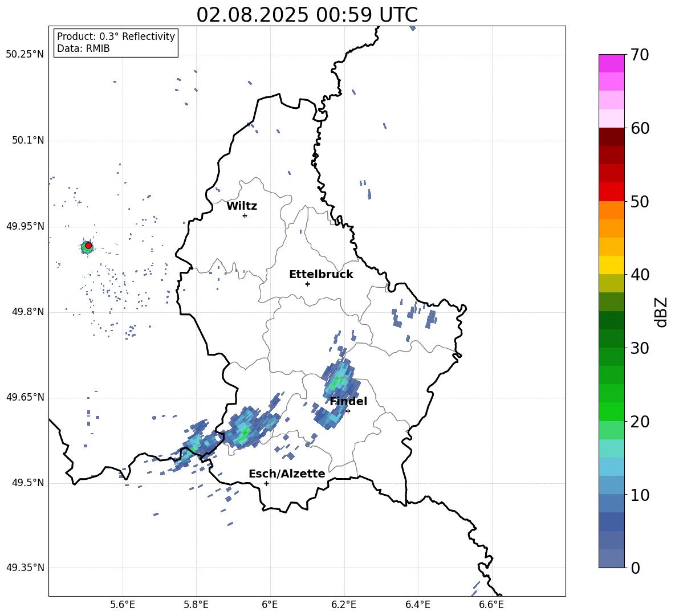Click the colorbar 60 tick label
675x616 pixels.
(640, 128)
